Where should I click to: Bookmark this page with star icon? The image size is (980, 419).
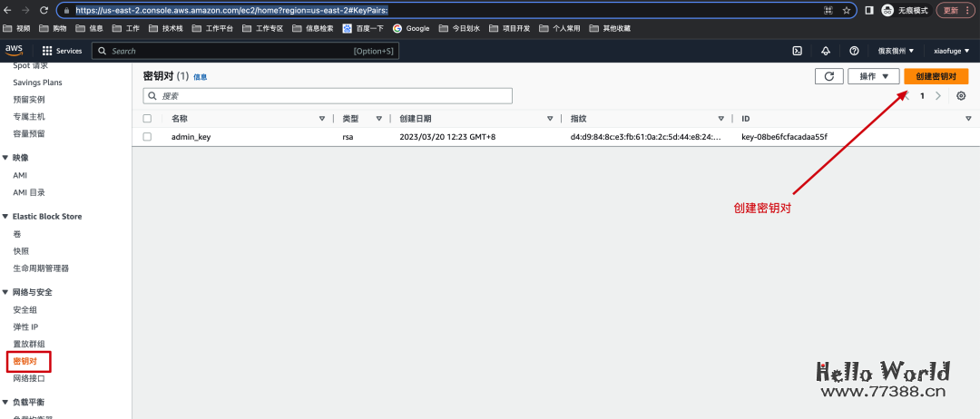847,10
